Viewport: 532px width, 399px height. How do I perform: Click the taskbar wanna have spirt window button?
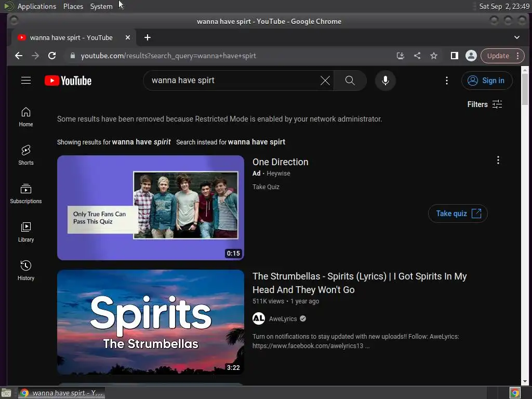coord(61,393)
